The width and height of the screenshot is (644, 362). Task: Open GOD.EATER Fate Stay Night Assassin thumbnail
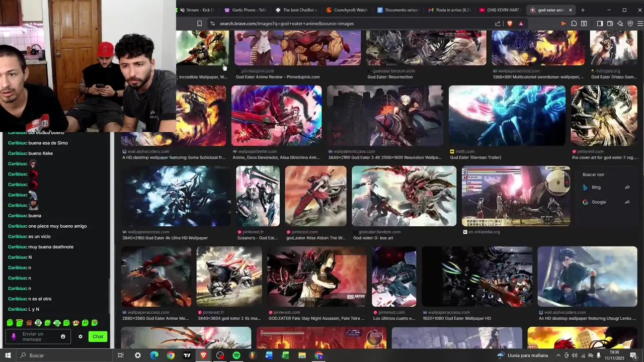tap(317, 277)
